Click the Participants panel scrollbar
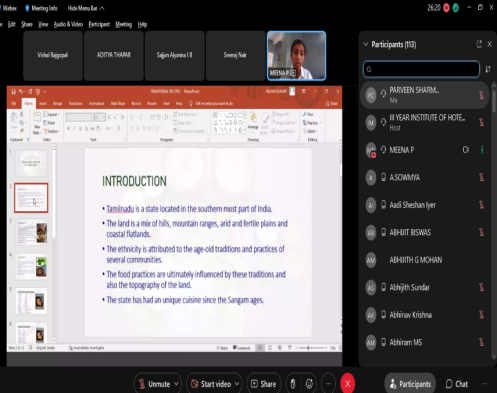The width and height of the screenshot is (497, 393). click(x=494, y=100)
